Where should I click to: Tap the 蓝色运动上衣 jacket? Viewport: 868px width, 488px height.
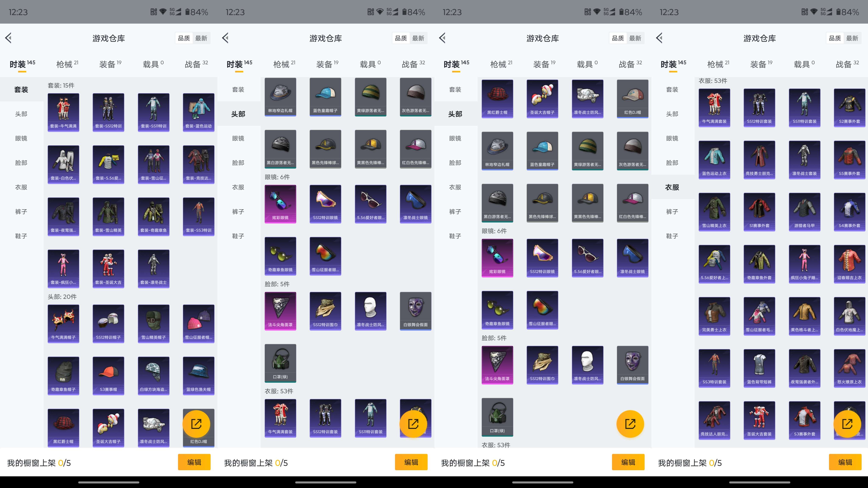coord(714,160)
